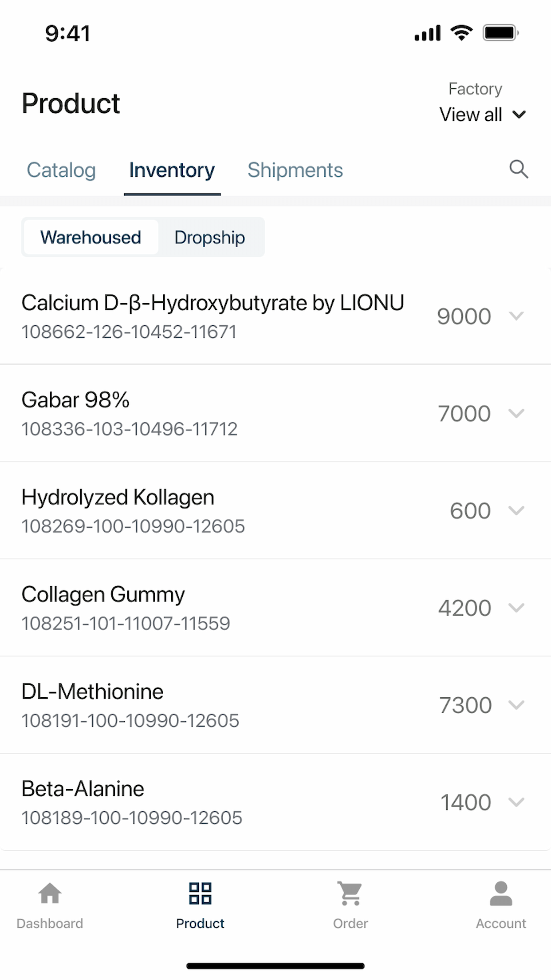Tap the battery status icon
Viewport: 551px width, 980px height.
[501, 33]
